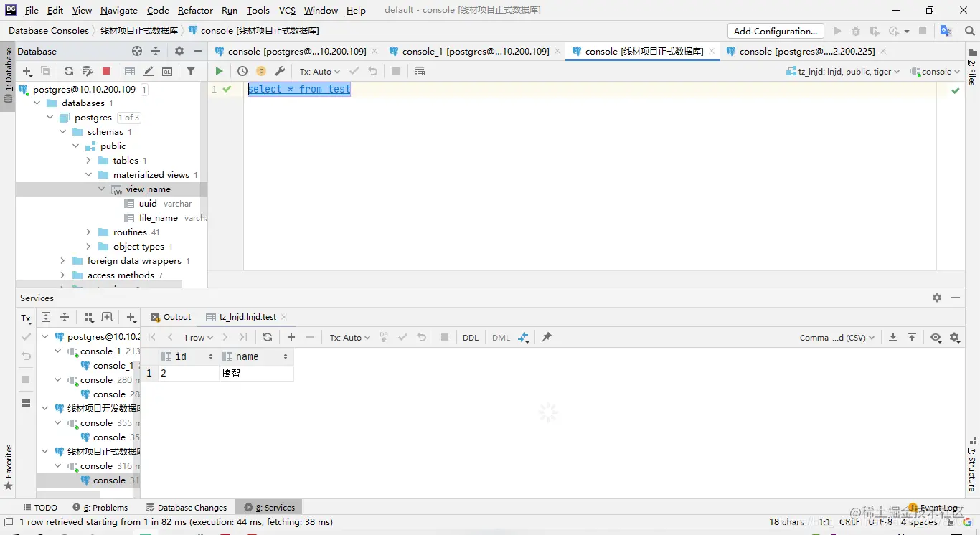Open schema tools icon beside refresh in Database panel
This screenshot has width=980, height=535.
88,71
